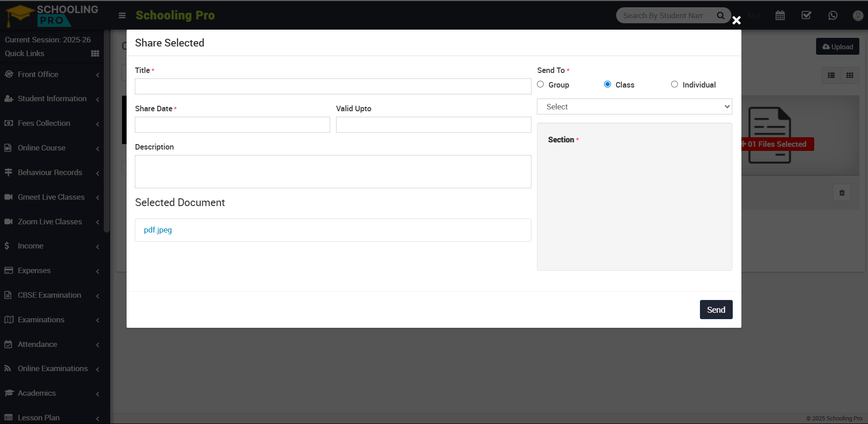
Task: Open Gmeet Live Classes menu item
Action: point(52,197)
